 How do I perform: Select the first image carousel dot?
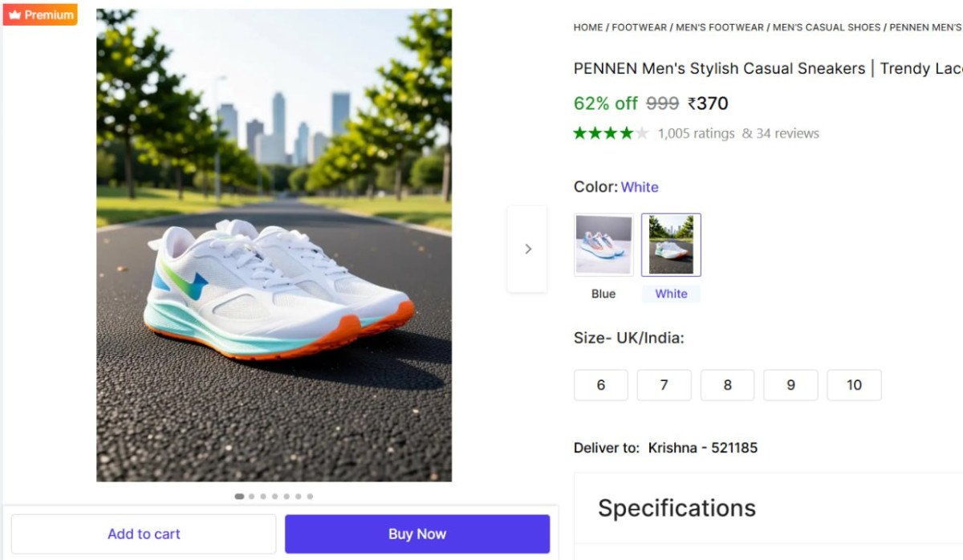pos(239,497)
